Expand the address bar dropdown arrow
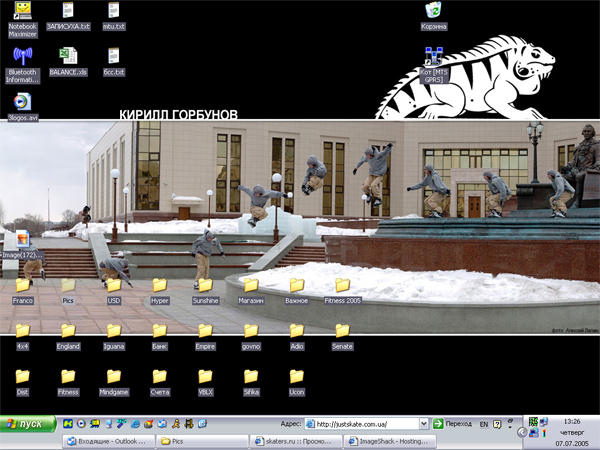Screen dimensions: 600x450 (x=424, y=424)
